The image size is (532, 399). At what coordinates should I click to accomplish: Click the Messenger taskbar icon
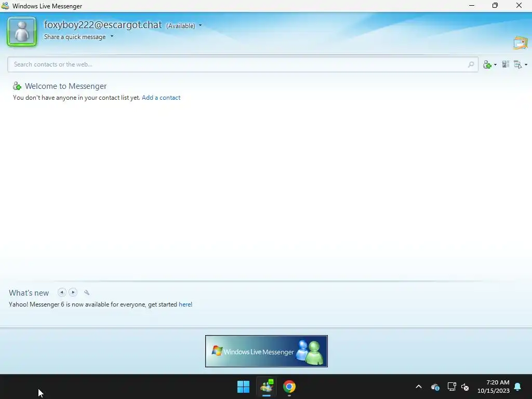click(267, 387)
